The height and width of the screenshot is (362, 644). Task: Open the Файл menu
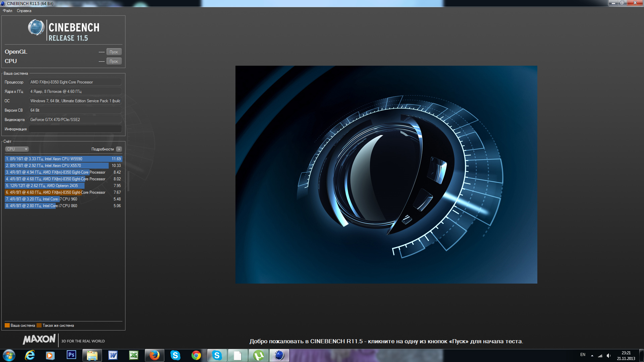coord(7,11)
